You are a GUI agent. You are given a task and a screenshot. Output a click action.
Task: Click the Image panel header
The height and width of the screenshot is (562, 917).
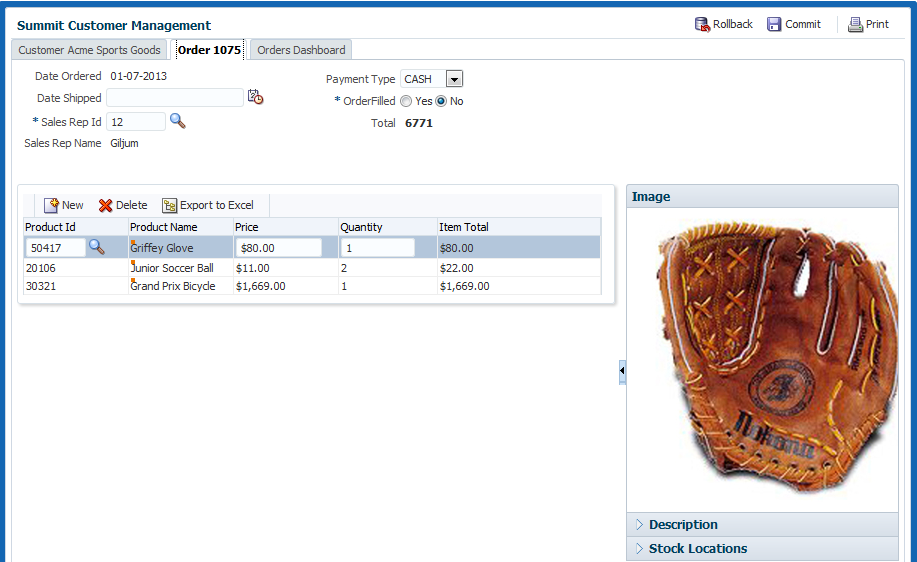[x=762, y=196]
